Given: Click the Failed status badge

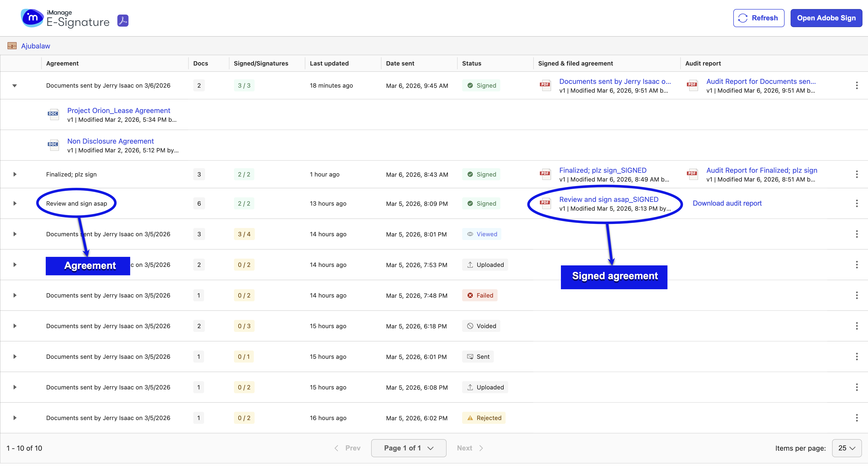Looking at the screenshot, I should coord(480,295).
